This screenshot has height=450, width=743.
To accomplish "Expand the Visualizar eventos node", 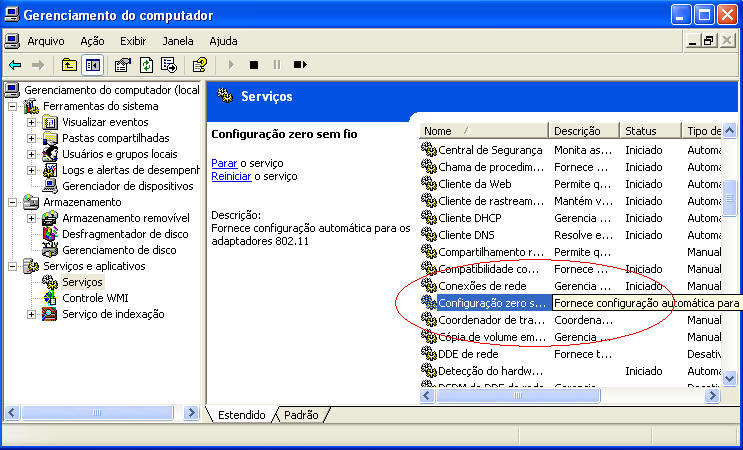I will [31, 122].
